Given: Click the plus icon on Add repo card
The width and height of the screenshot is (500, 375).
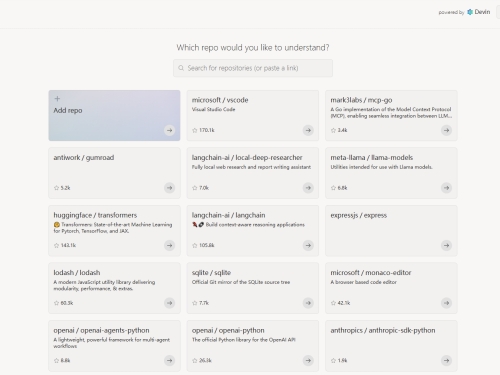Looking at the screenshot, I should [x=57, y=99].
